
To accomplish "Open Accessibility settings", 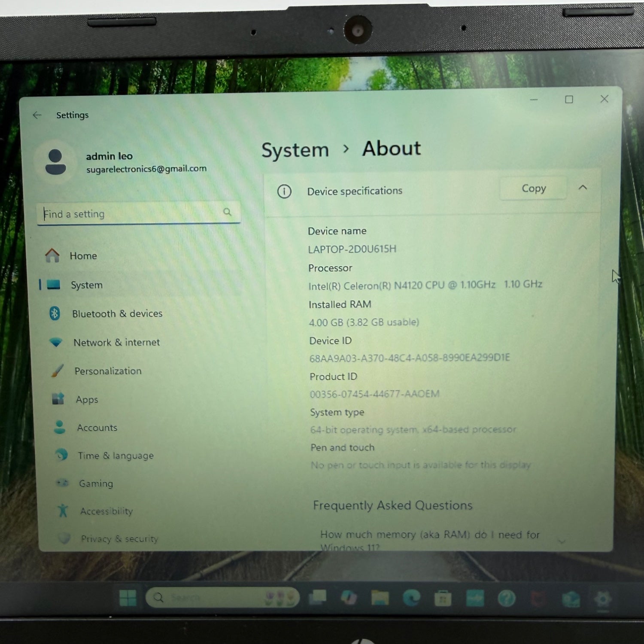I will 106,511.
